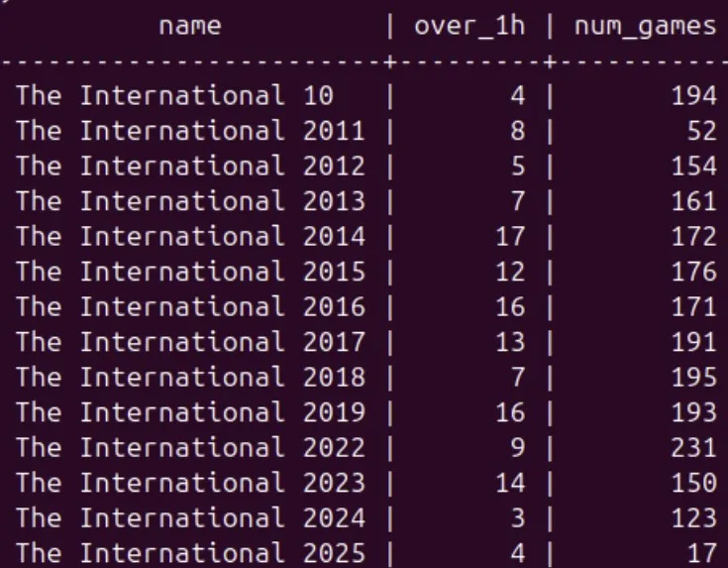Click the 'name' column header

[x=190, y=26]
